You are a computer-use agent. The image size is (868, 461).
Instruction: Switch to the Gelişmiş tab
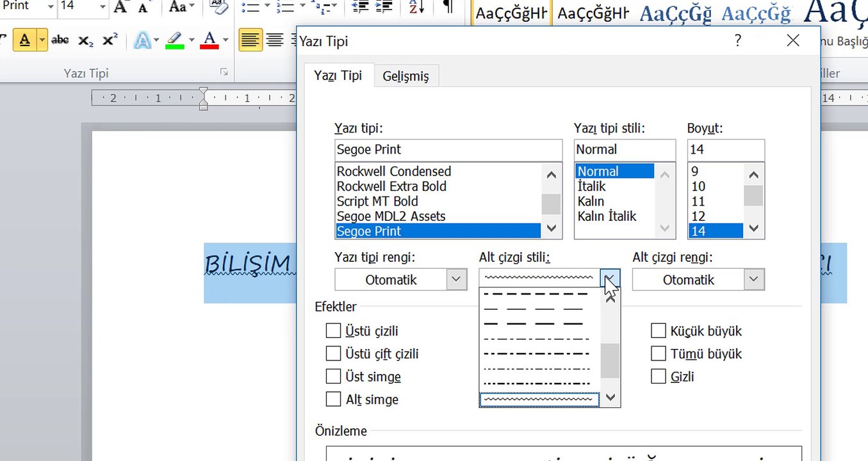click(x=406, y=76)
